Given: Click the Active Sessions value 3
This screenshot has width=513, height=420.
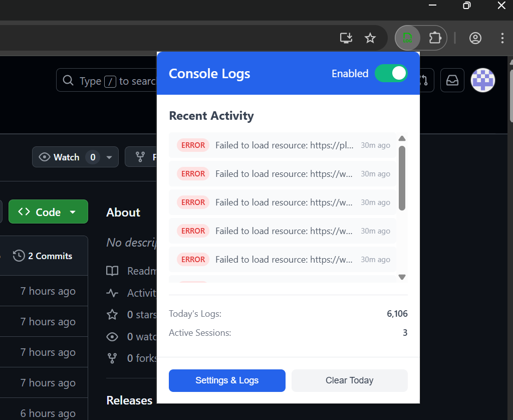Looking at the screenshot, I should [405, 333].
